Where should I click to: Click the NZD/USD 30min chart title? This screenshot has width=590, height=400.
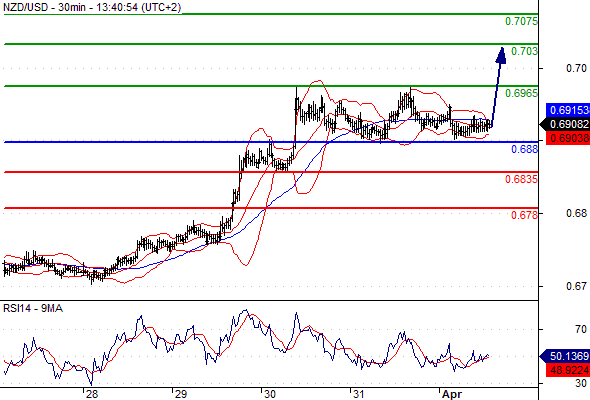(x=92, y=7)
